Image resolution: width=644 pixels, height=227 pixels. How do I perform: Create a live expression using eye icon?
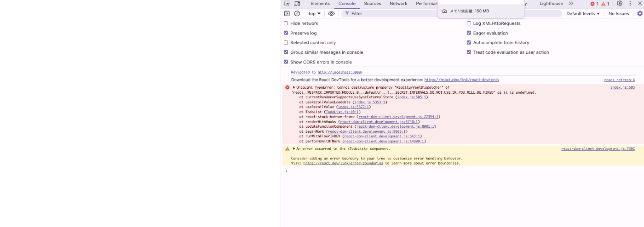(x=331, y=14)
